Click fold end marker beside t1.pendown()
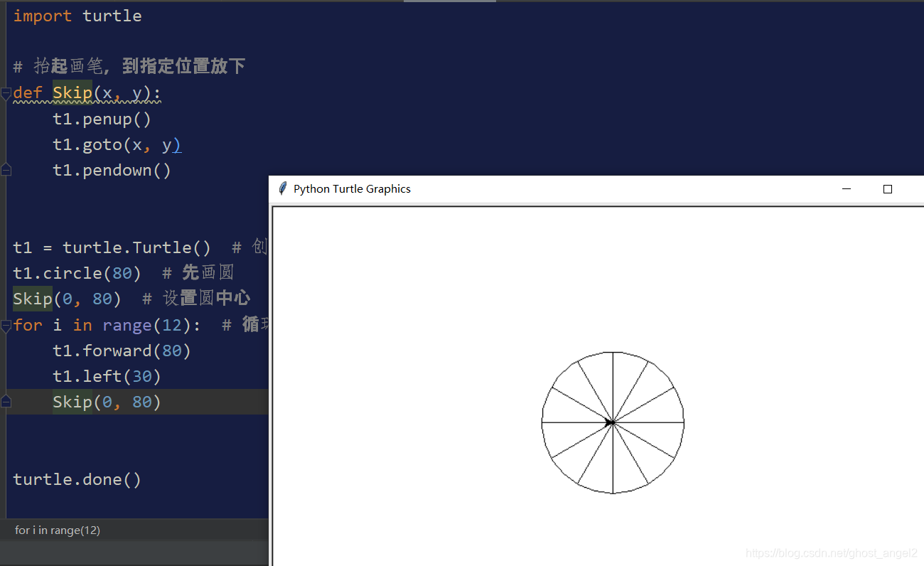The image size is (924, 566). [6, 170]
